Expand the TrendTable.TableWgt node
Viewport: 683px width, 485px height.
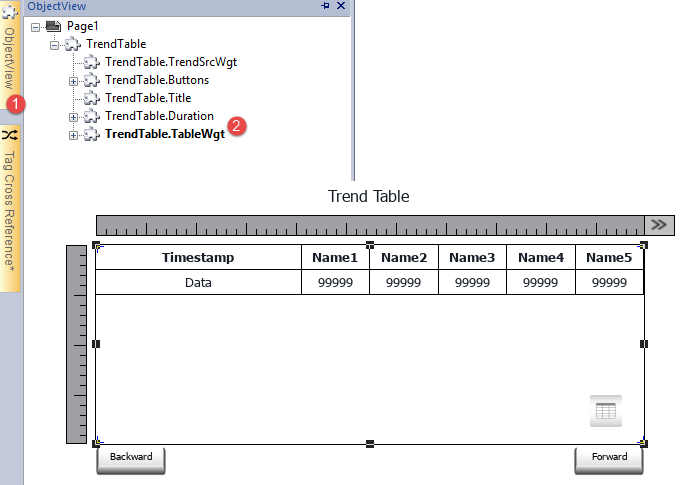tap(73, 134)
